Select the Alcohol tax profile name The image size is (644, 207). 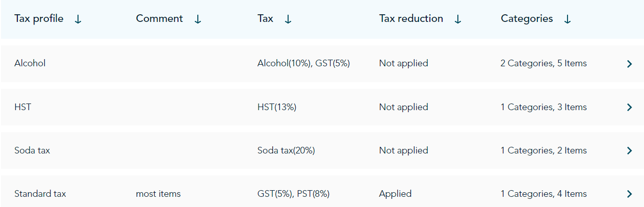pyautogui.click(x=30, y=63)
